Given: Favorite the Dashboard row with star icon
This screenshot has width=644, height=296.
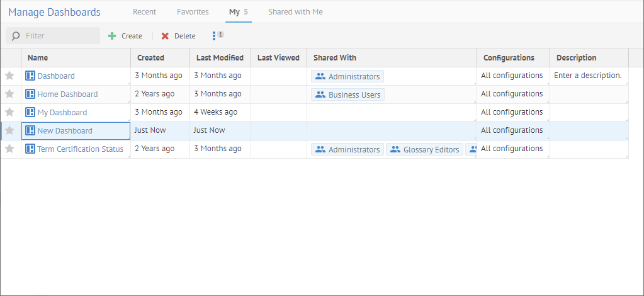Looking at the screenshot, I should click(9, 76).
